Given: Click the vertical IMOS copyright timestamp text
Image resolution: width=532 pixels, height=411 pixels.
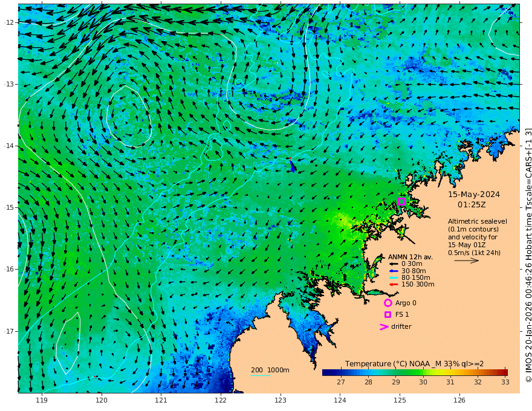Looking at the screenshot, I should tap(528, 255).
